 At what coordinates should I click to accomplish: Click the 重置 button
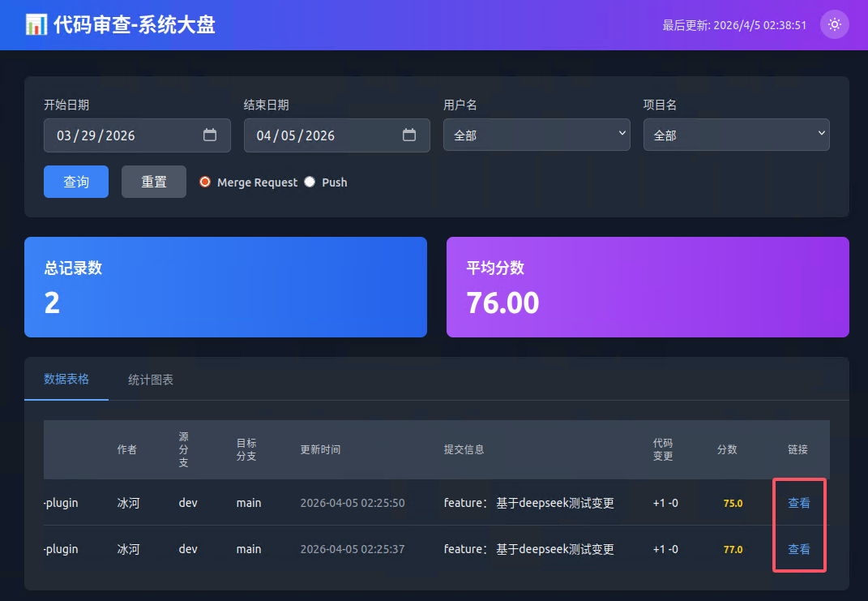(x=154, y=182)
